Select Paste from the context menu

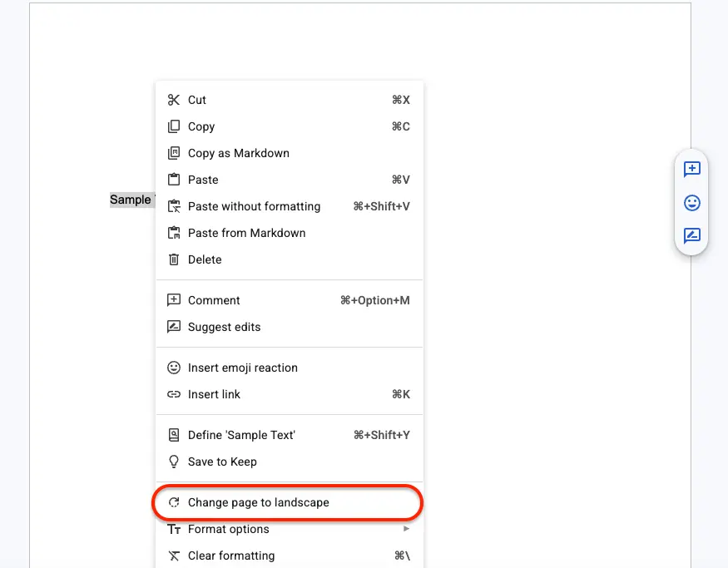click(x=205, y=180)
